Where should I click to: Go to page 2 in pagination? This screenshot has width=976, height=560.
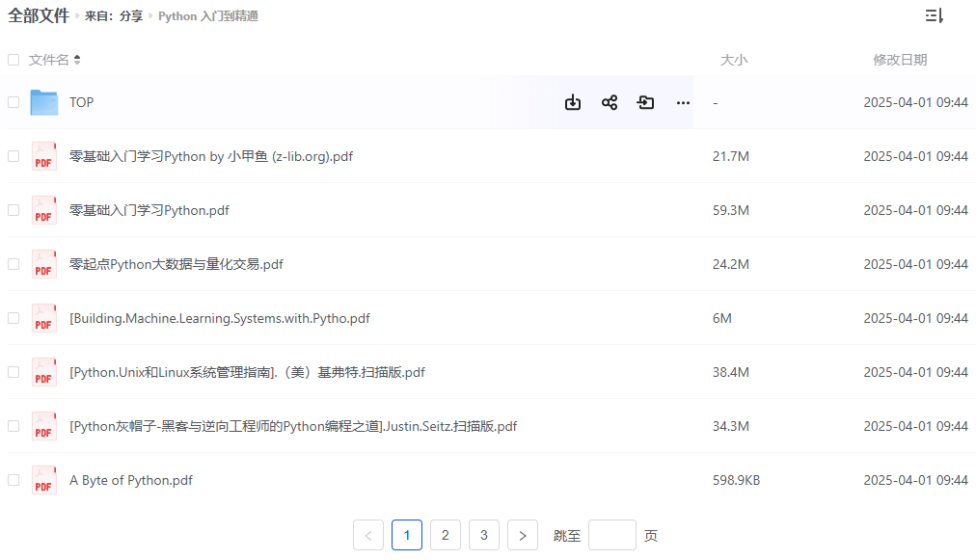point(445,534)
